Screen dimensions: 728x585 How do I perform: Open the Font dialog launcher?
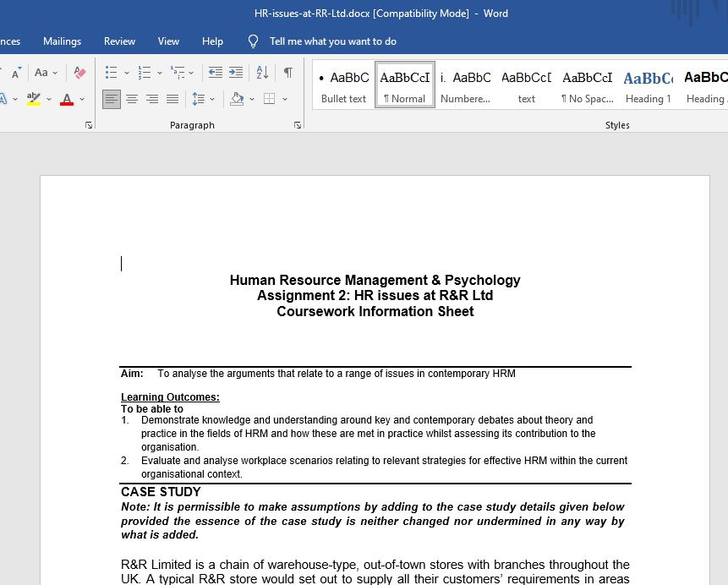[x=89, y=125]
